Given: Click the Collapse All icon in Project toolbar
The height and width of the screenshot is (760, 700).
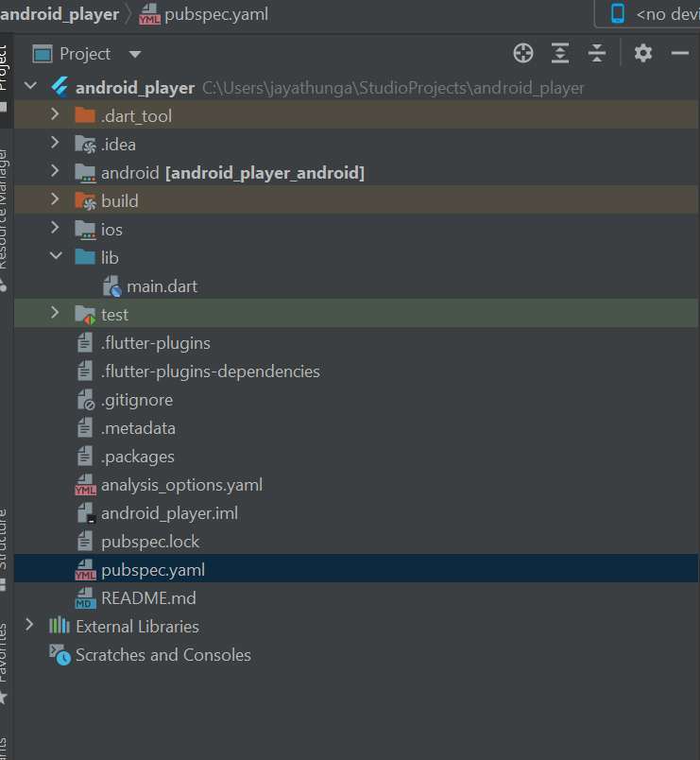Looking at the screenshot, I should [597, 53].
